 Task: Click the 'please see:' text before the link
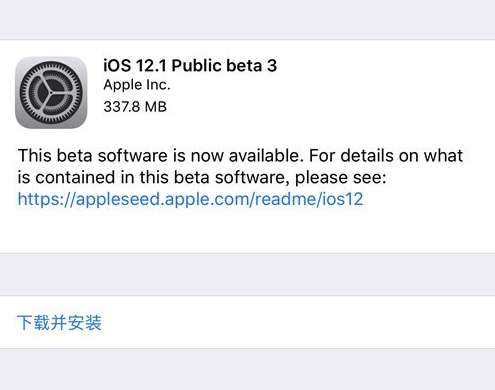click(x=341, y=177)
